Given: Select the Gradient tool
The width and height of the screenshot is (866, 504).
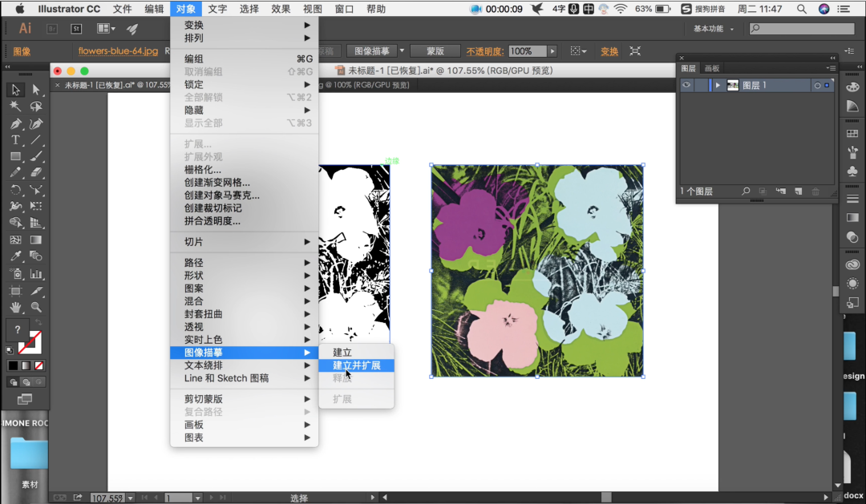Looking at the screenshot, I should (x=36, y=240).
